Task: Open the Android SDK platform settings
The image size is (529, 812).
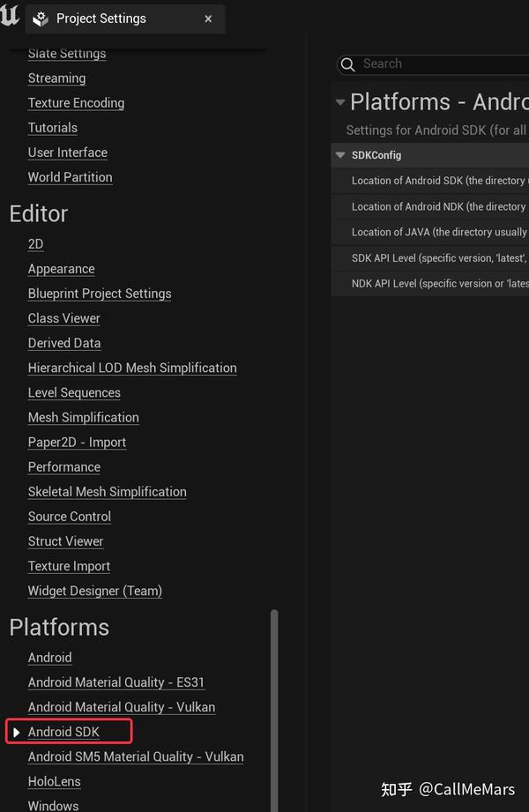Action: [63, 732]
